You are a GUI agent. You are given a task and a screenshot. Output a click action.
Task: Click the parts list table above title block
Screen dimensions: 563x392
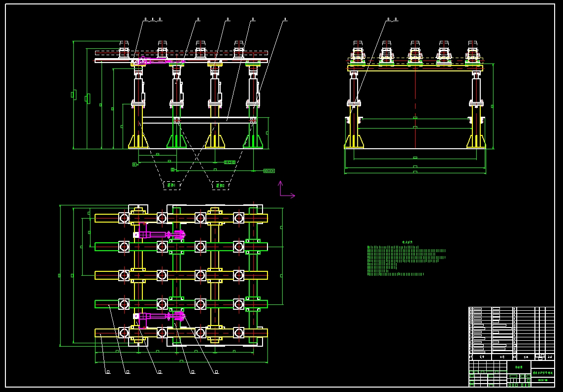(x=511, y=333)
